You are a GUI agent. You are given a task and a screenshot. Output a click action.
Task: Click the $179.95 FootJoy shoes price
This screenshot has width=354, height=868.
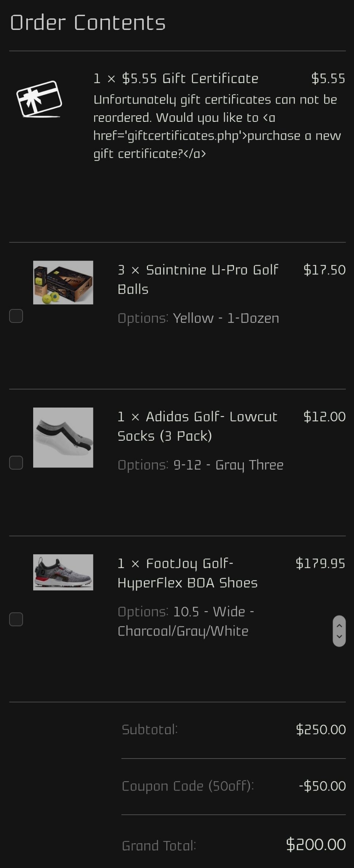pos(320,563)
